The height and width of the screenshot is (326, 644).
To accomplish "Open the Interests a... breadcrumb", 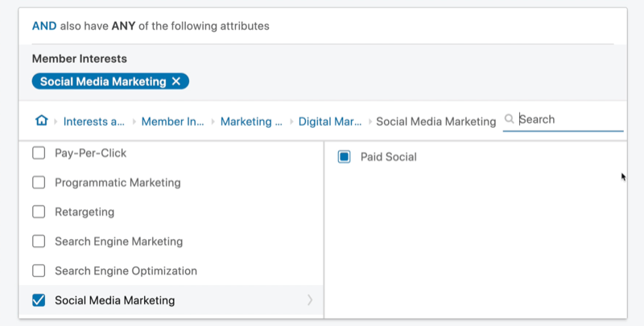I will tap(93, 122).
